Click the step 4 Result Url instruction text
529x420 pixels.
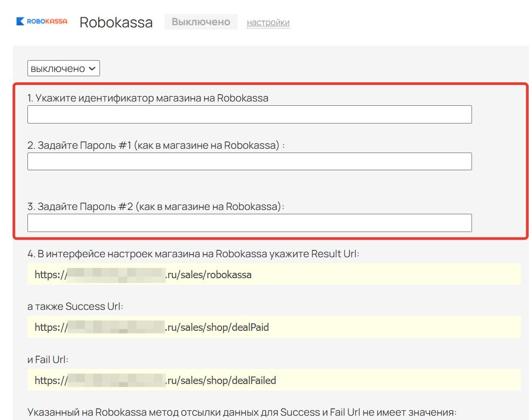pyautogui.click(x=194, y=254)
